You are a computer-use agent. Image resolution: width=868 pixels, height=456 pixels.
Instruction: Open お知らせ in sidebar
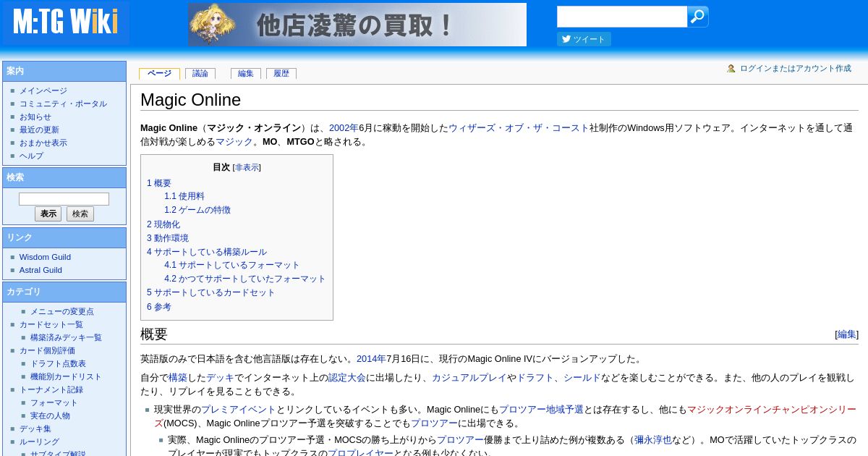click(35, 117)
